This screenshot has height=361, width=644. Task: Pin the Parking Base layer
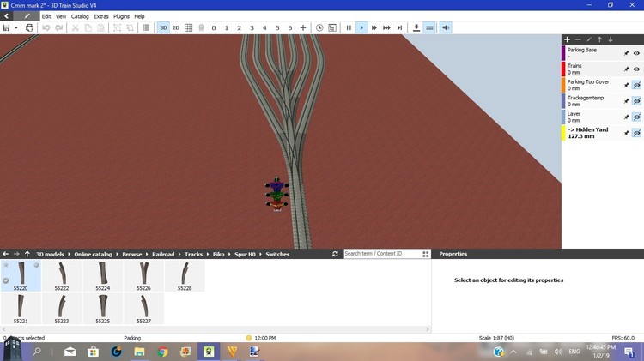(626, 53)
